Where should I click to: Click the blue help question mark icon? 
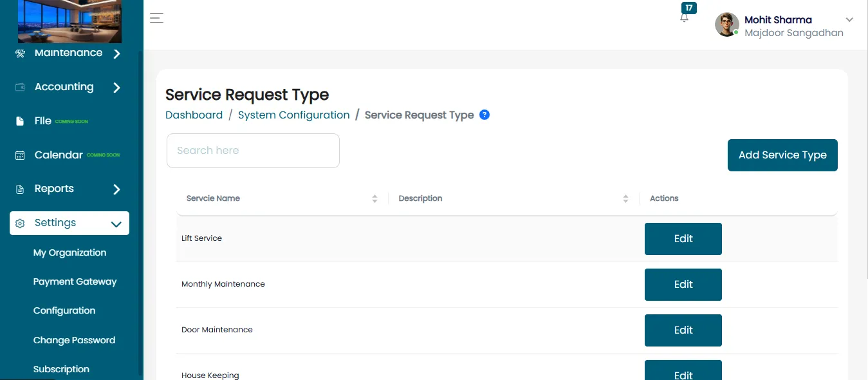485,115
